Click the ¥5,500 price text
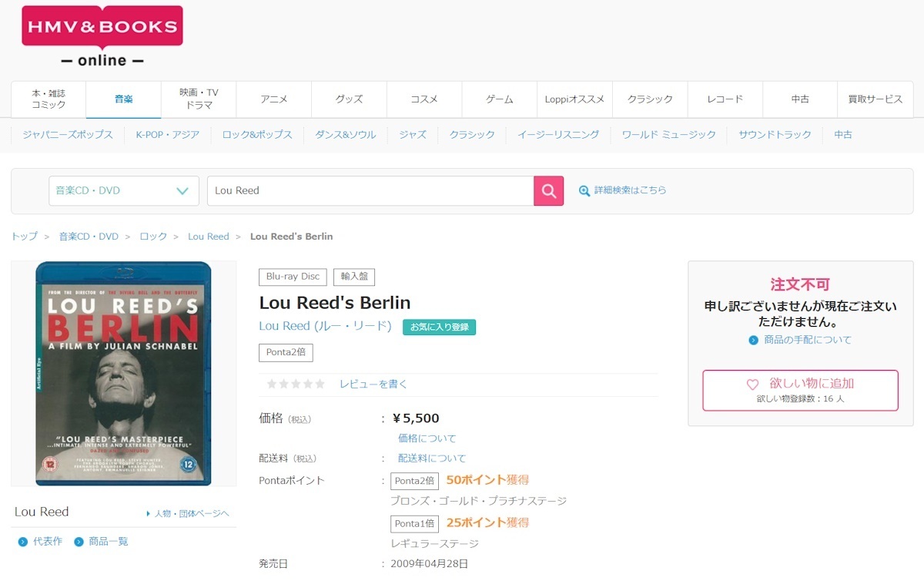The image size is (924, 581). (416, 418)
